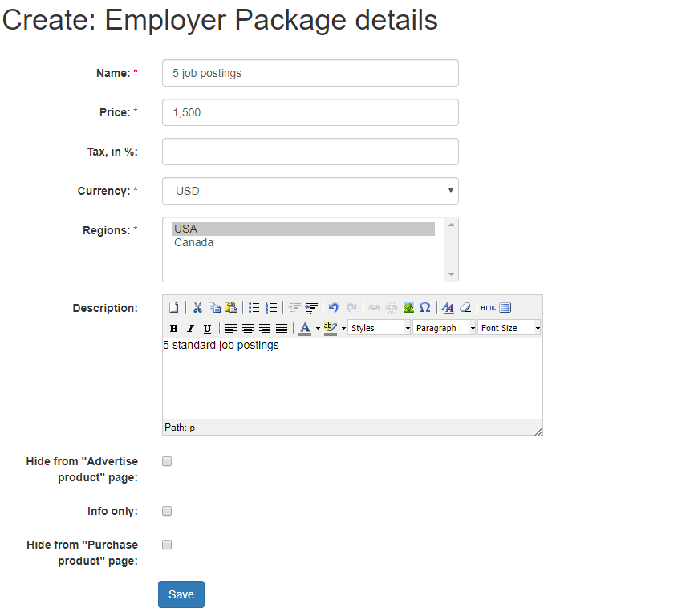The image size is (694, 616).
Task: Open the Font Size dropdown
Action: coord(509,328)
